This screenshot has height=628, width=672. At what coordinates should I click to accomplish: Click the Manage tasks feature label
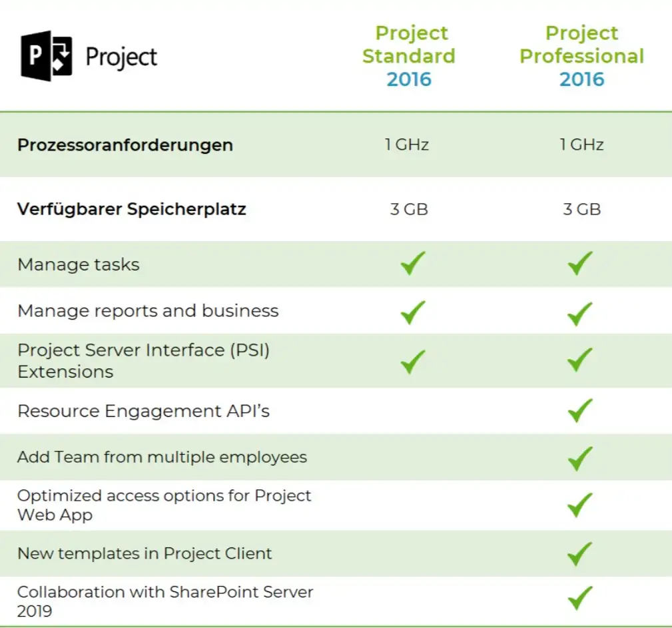79,264
